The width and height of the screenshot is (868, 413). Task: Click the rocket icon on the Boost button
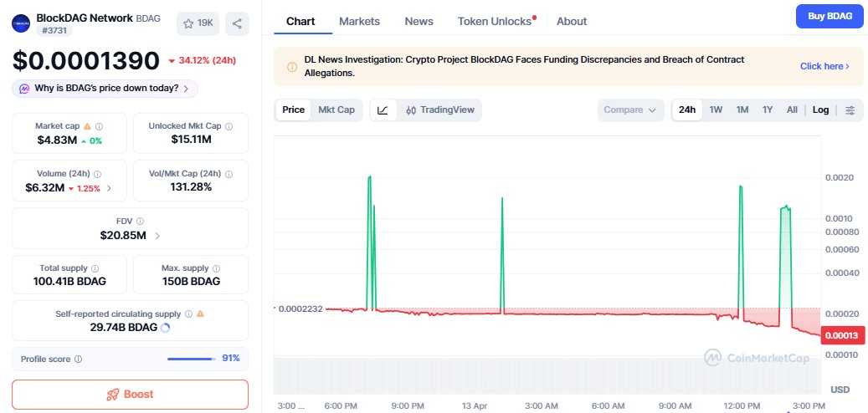coord(113,395)
